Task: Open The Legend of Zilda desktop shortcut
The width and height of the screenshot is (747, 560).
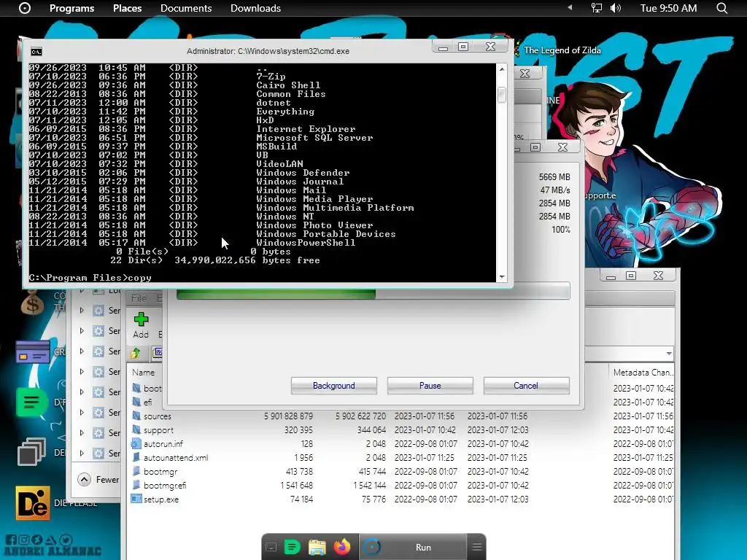Action: [x=562, y=50]
